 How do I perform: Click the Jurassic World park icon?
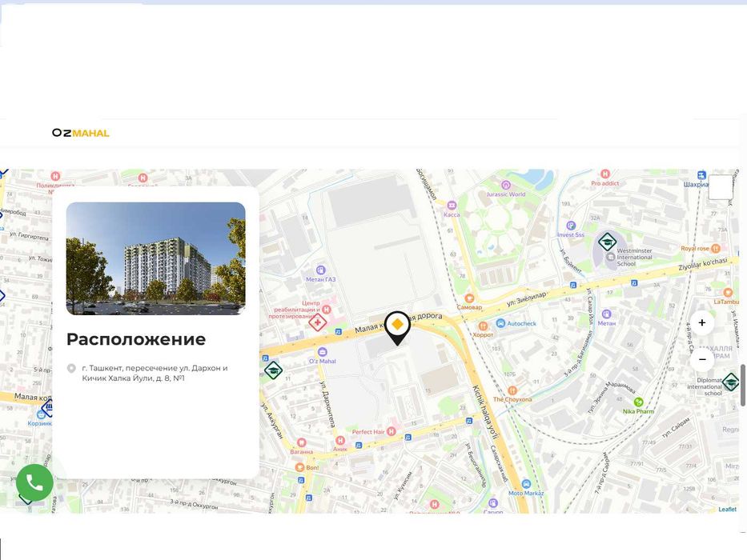(x=506, y=186)
